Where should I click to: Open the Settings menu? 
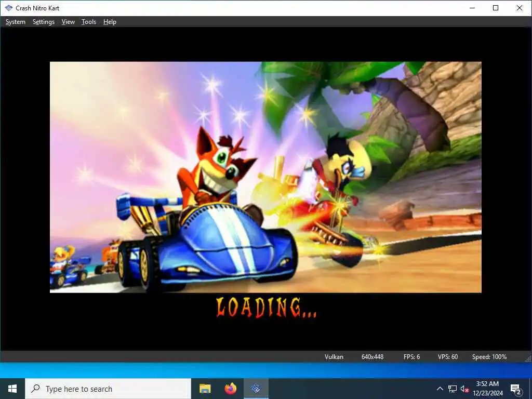point(44,22)
